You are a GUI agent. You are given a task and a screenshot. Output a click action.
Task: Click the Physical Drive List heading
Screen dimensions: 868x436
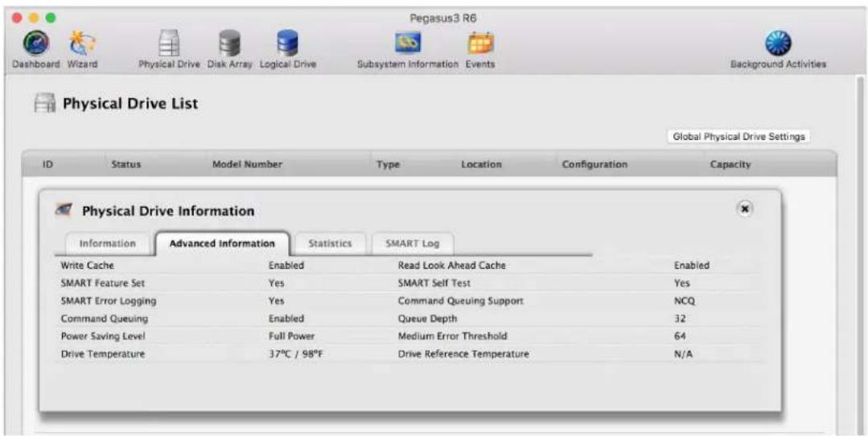[x=130, y=104]
